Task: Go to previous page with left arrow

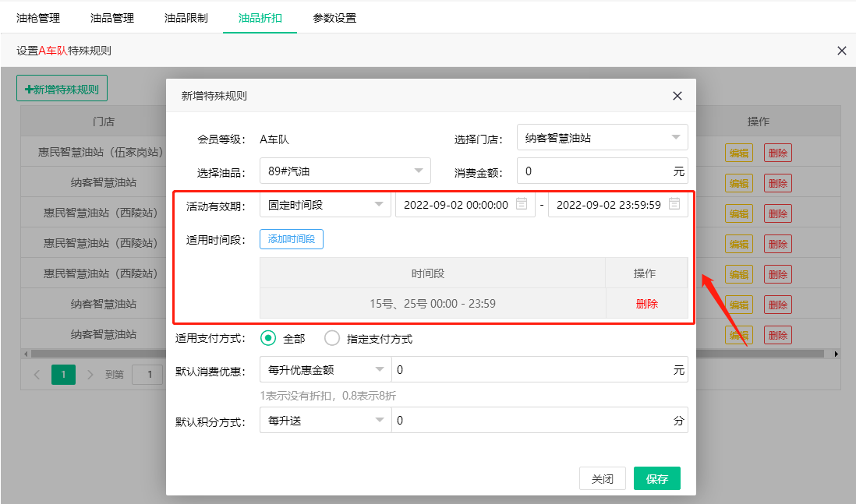Action: pyautogui.click(x=37, y=374)
